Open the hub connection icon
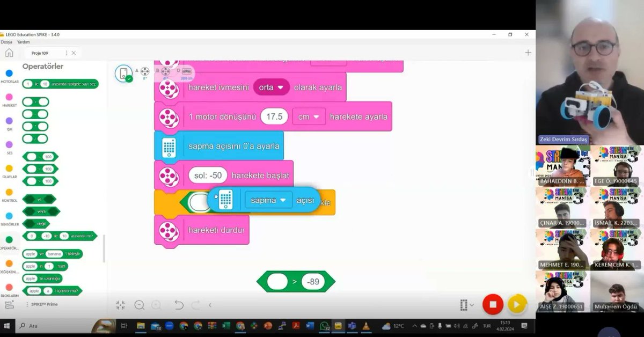The height and width of the screenshot is (337, 644). (124, 74)
